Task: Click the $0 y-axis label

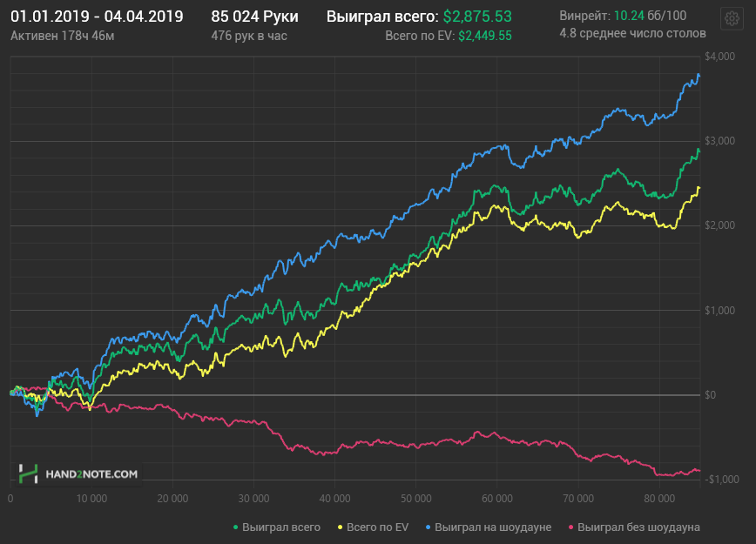Action: point(710,395)
